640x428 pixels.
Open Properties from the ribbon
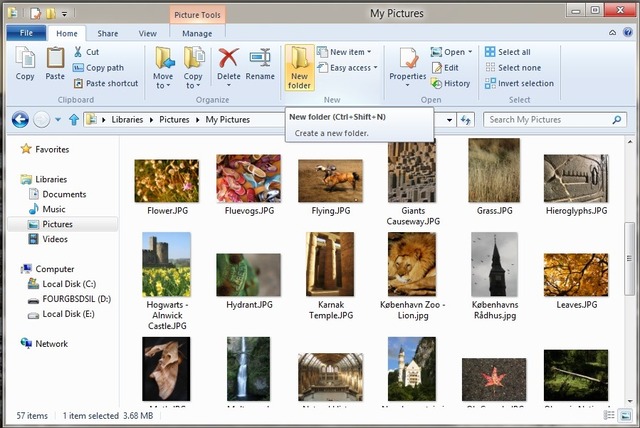407,64
